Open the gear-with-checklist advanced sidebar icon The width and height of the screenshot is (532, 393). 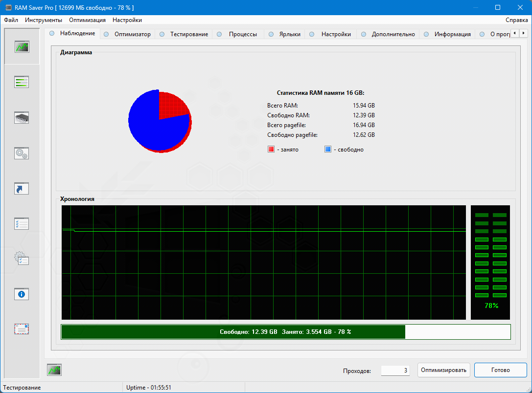point(22,259)
